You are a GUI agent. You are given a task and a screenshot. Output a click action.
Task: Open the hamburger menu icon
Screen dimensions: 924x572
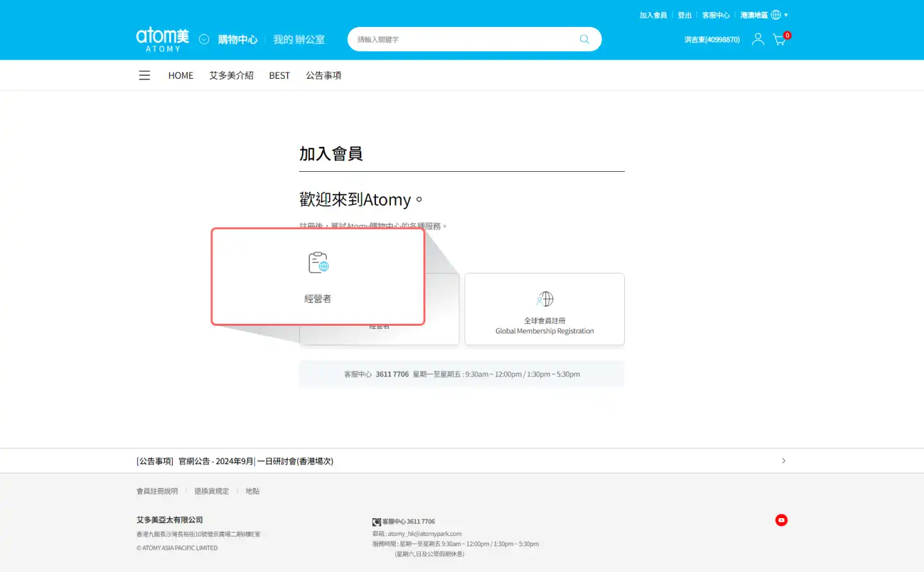(144, 76)
